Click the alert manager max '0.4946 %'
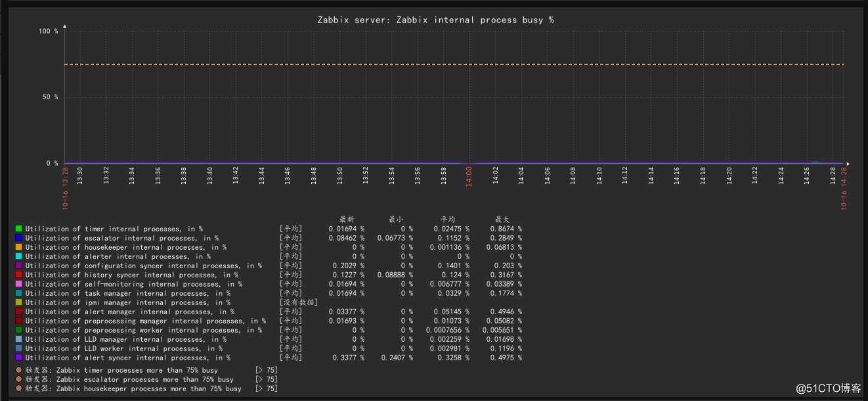This screenshot has width=868, height=401. [x=506, y=312]
